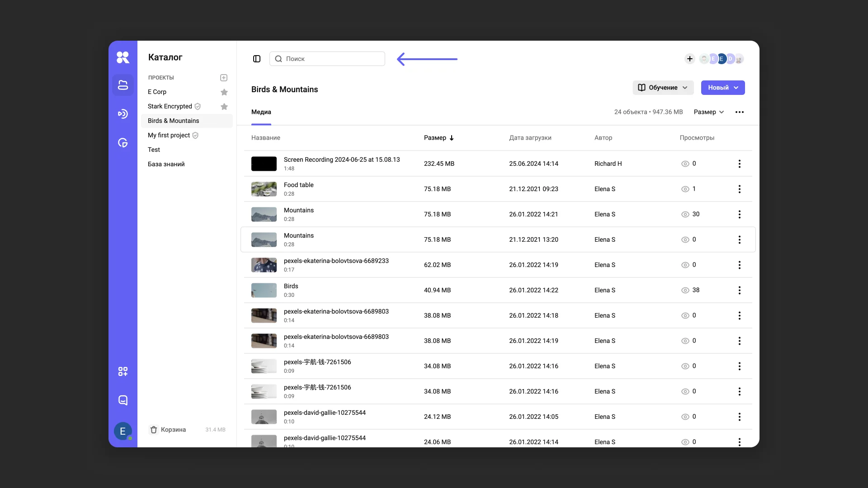868x488 pixels.
Task: Add a new project with plus icon
Action: click(x=224, y=78)
